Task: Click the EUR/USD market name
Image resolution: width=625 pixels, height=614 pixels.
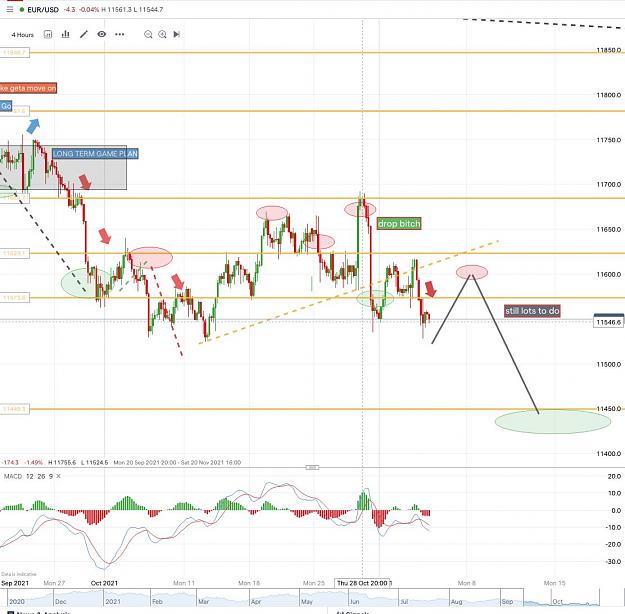Action: coord(43,10)
